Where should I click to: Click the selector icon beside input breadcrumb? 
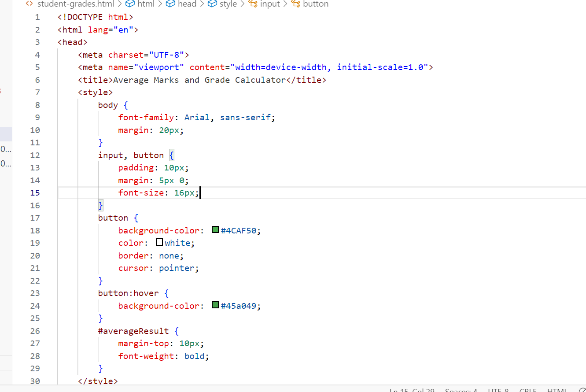point(253,4)
